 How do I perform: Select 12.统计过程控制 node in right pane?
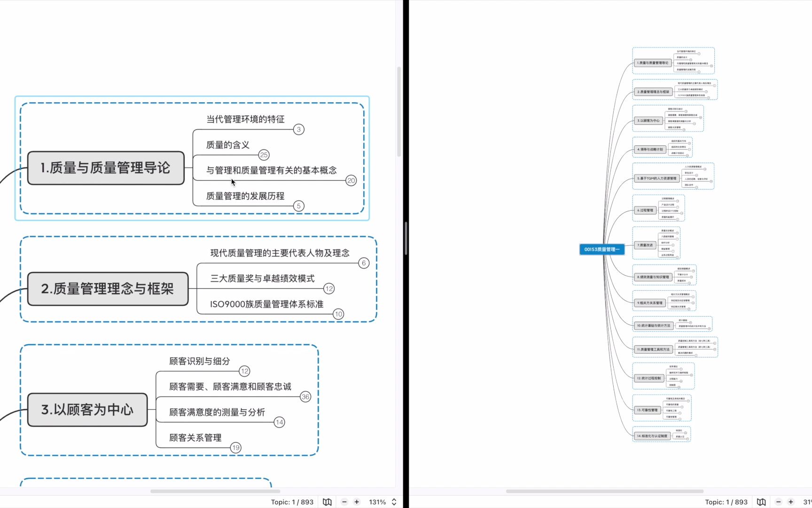(649, 378)
